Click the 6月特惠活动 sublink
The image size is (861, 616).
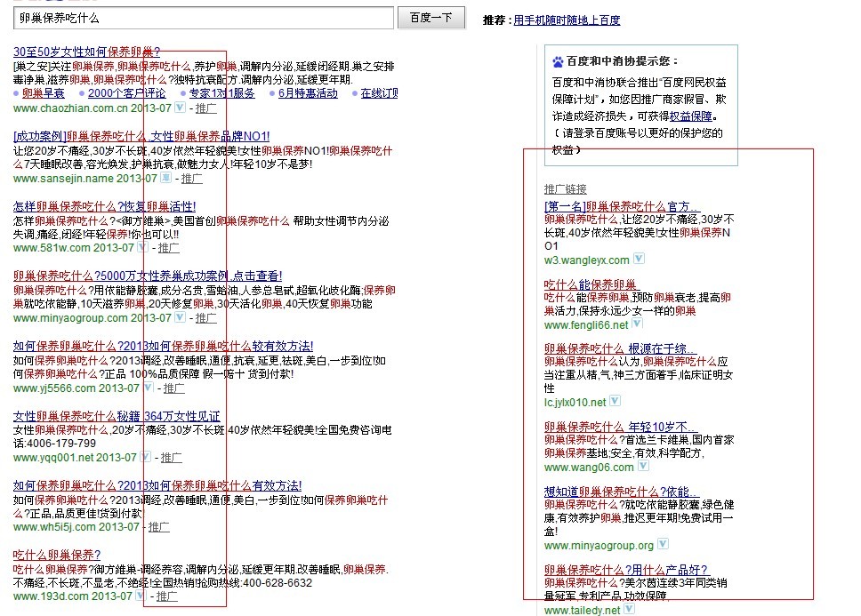(308, 93)
